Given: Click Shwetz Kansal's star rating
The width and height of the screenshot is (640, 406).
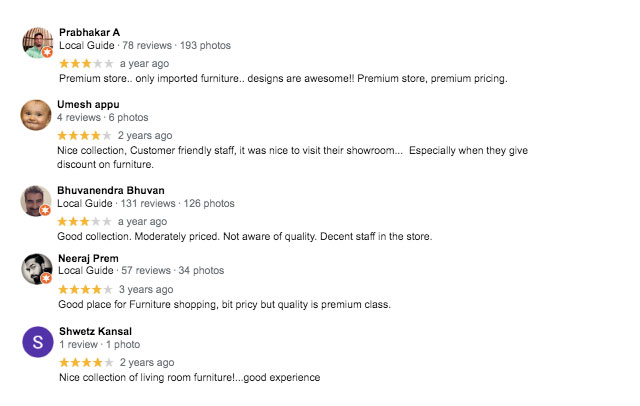Looking at the screenshot, I should pyautogui.click(x=86, y=362).
